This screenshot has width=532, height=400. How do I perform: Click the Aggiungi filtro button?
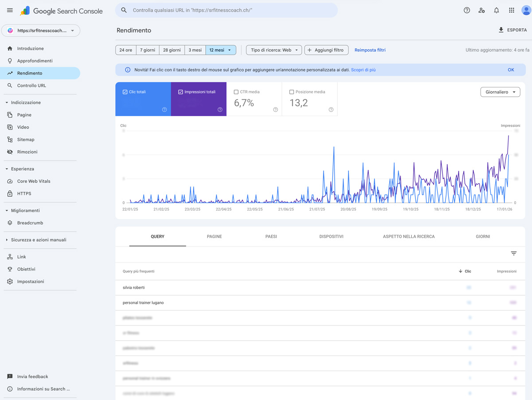(326, 50)
